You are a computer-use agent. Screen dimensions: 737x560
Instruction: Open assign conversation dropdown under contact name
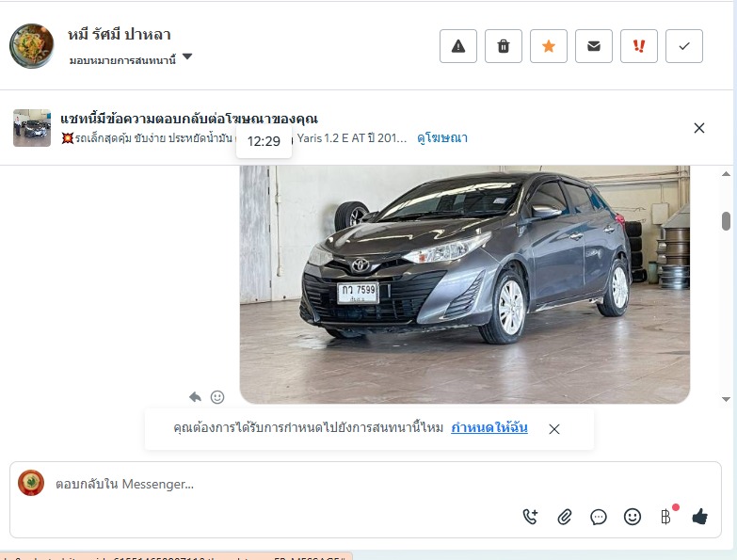[187, 56]
